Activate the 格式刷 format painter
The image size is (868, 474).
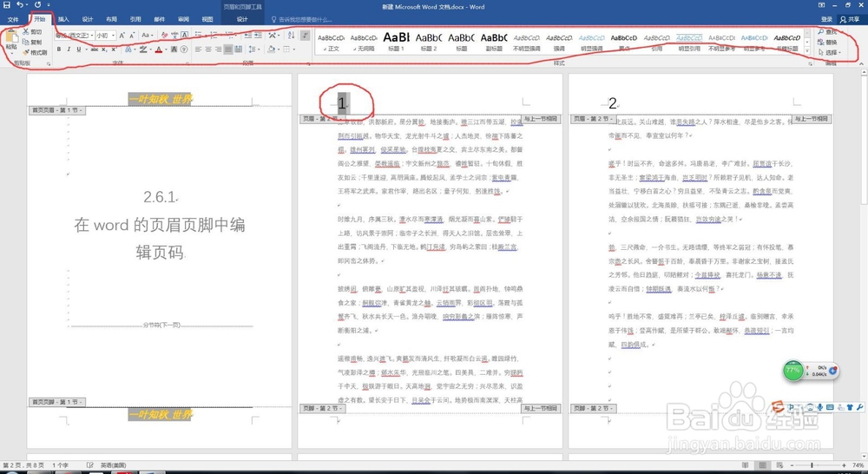click(x=35, y=53)
